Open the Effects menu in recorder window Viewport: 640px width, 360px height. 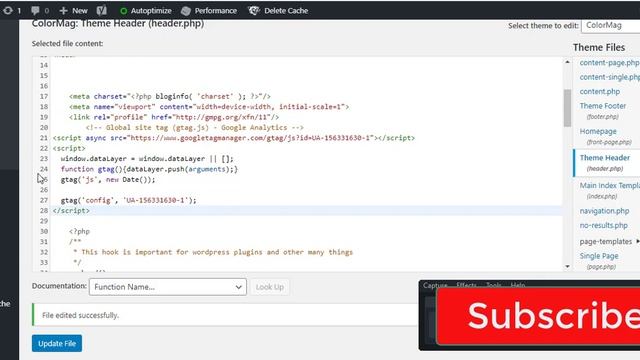tap(466, 285)
